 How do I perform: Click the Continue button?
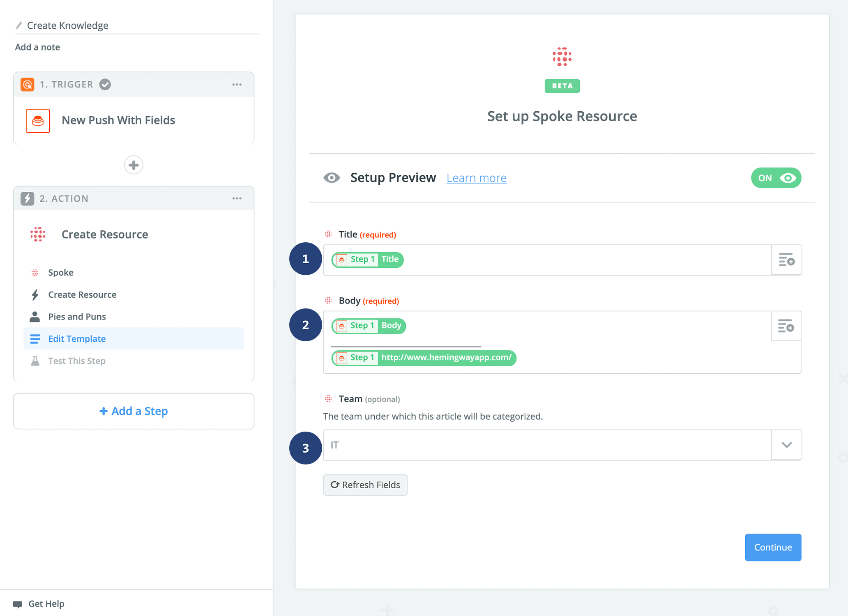773,547
